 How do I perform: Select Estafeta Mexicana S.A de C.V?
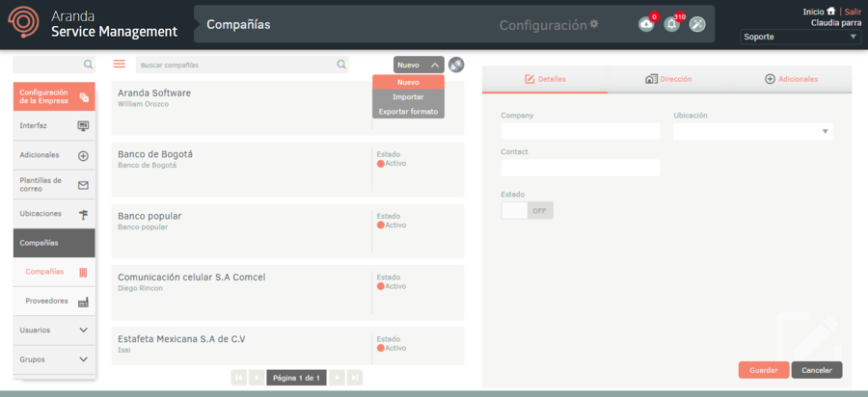click(287, 346)
